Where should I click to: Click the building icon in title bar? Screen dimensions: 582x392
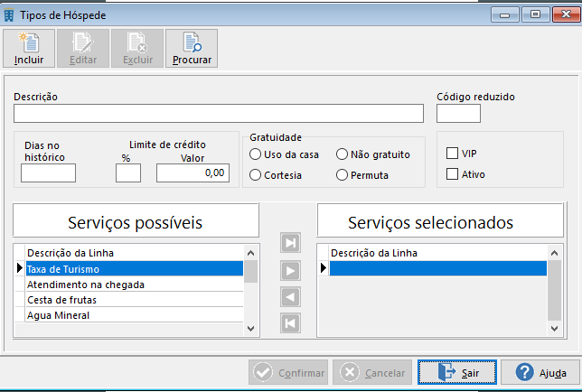click(x=8, y=15)
